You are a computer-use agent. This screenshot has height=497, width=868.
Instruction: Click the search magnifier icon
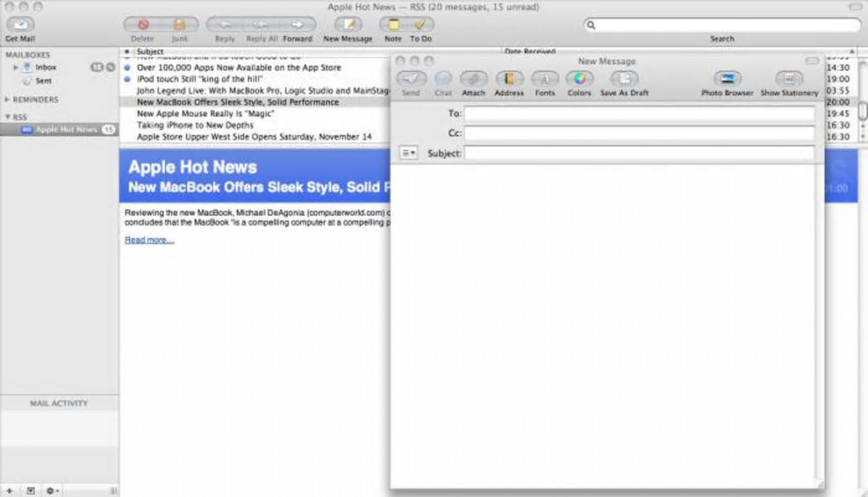click(591, 25)
